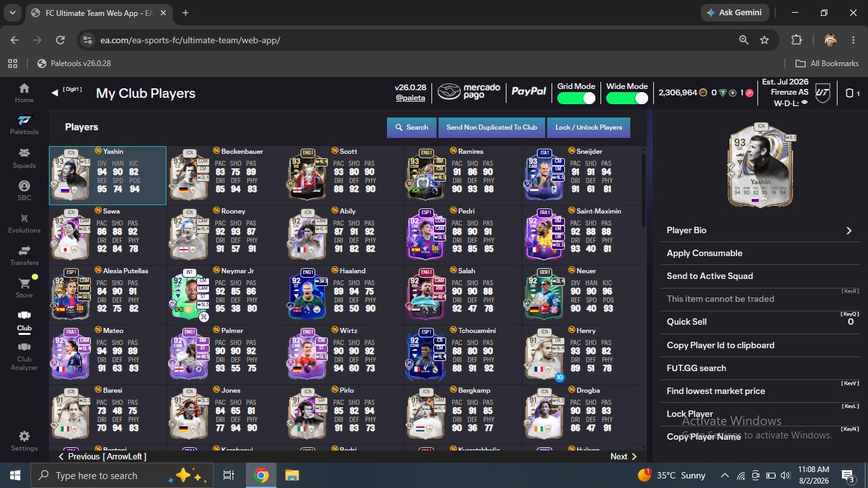Select the Sawa player card
Screen dimensions: 868x488
pyautogui.click(x=107, y=235)
